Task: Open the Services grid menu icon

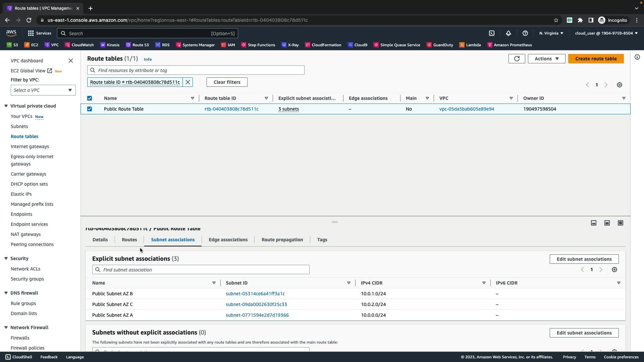Action: coord(31,33)
